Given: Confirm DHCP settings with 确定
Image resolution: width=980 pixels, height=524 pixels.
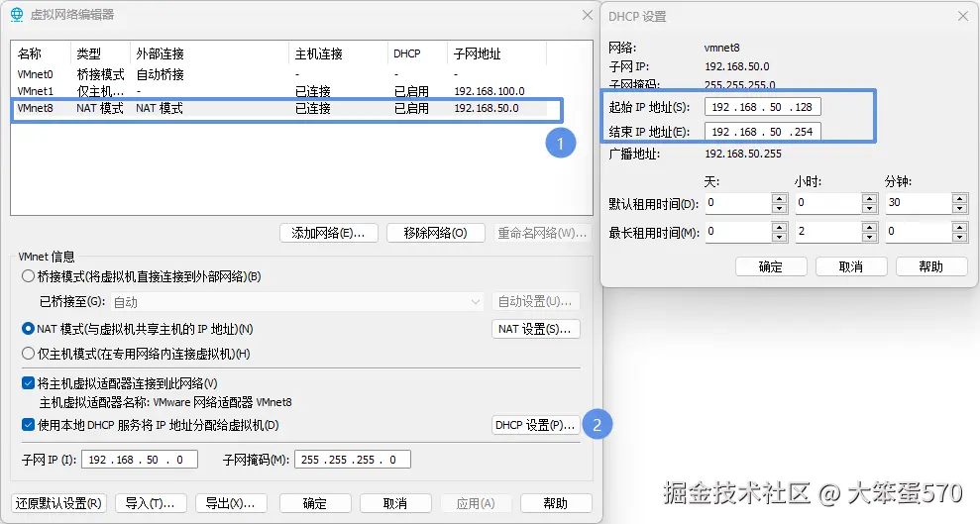Looking at the screenshot, I should tap(771, 266).
